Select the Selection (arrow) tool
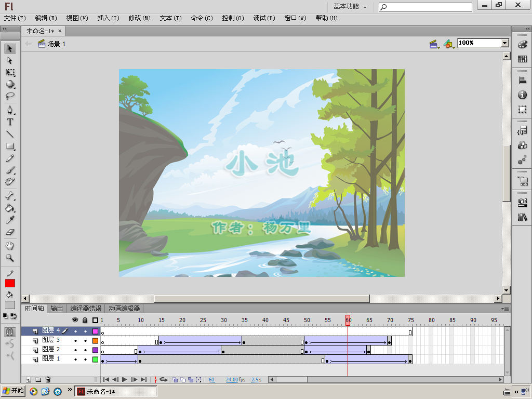This screenshot has width=532, height=399. [10, 48]
